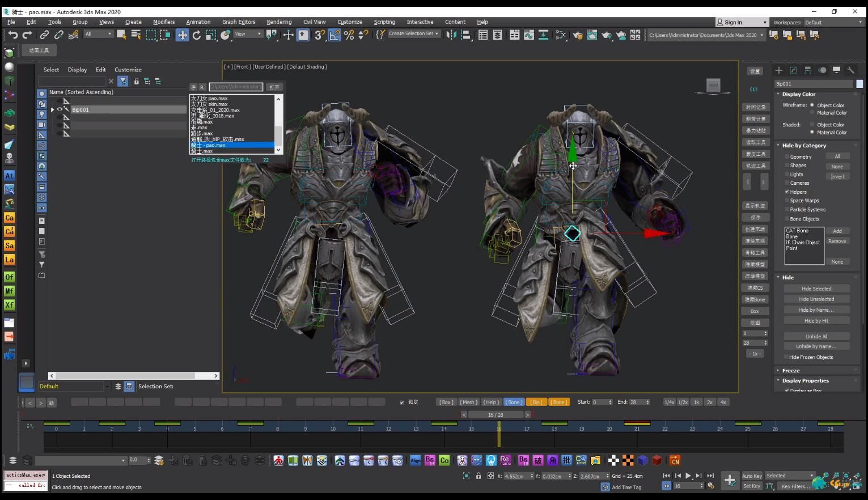Viewport: 868px width, 500px height.
Task: Open the All selection filter dropdown
Action: (x=99, y=34)
